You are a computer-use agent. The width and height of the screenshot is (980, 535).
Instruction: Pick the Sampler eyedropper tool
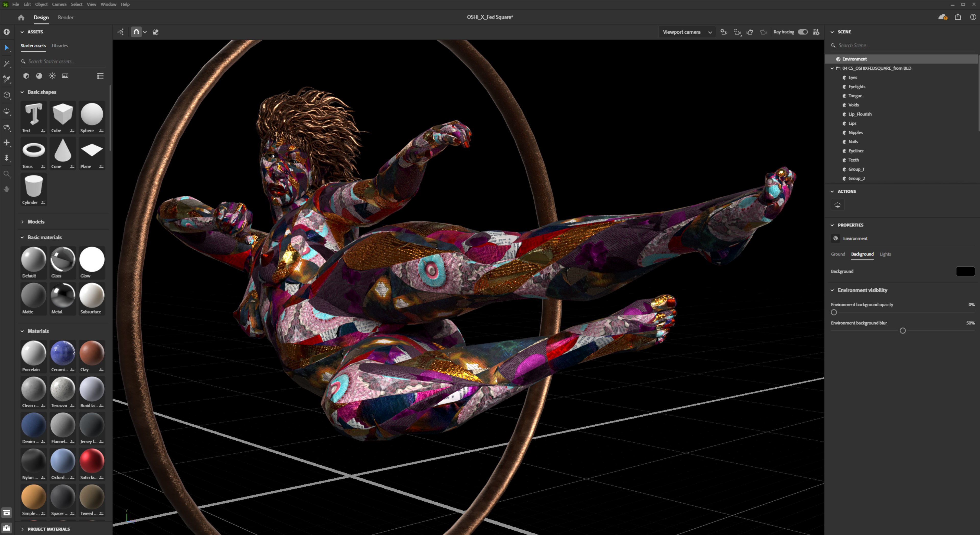[x=6, y=79]
